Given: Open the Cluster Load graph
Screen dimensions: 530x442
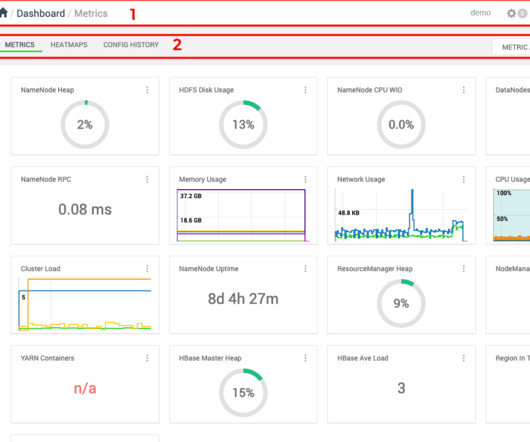Looking at the screenshot, I should click(85, 304).
